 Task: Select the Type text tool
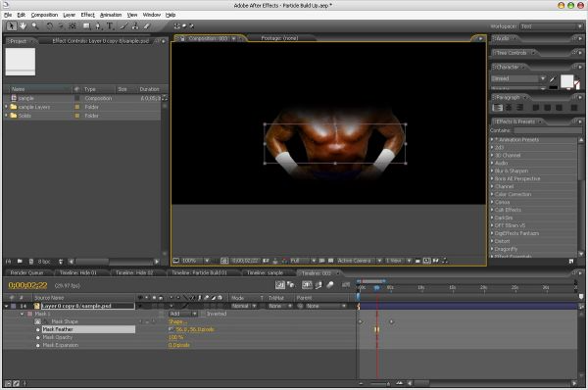pyautogui.click(x=110, y=25)
